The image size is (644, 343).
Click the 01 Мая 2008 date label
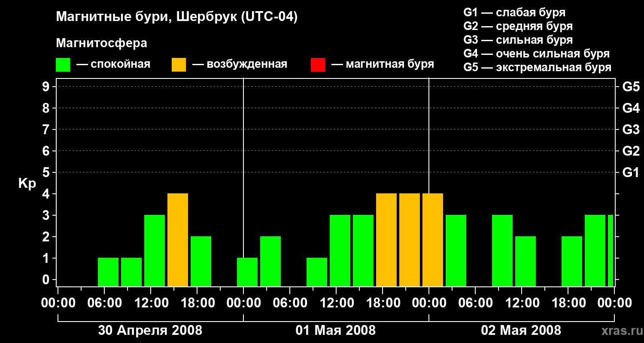(335, 331)
